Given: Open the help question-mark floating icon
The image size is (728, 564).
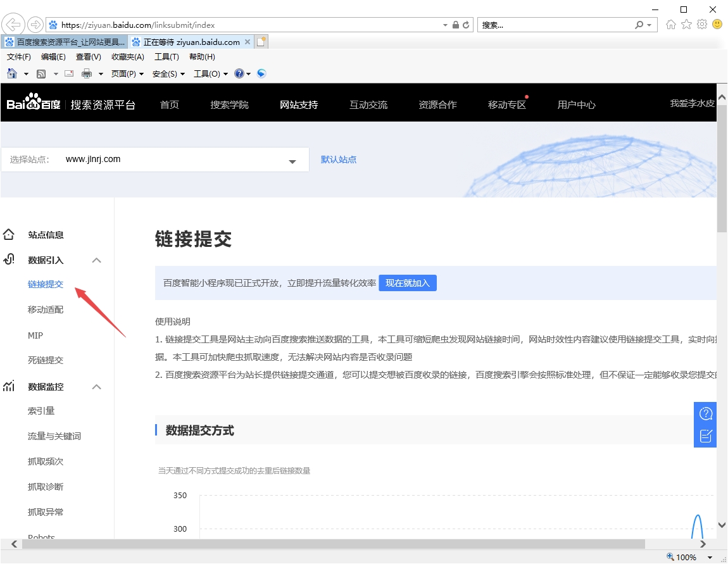Looking at the screenshot, I should coord(705,414).
